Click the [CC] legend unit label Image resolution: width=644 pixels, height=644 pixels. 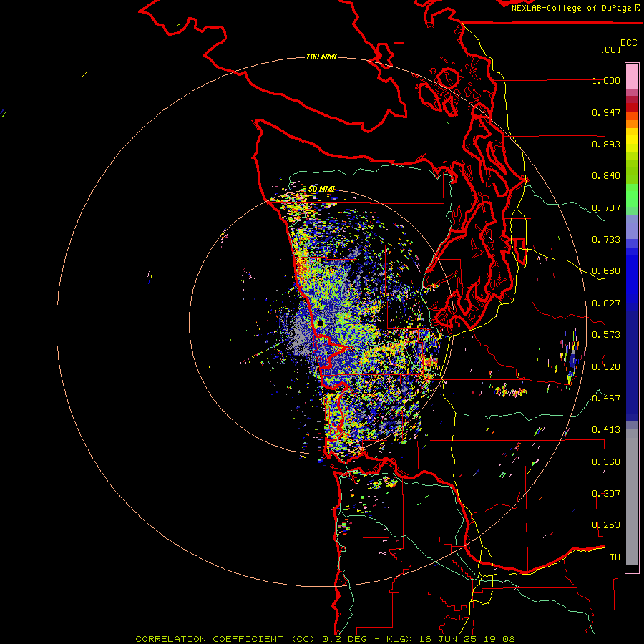coord(610,49)
